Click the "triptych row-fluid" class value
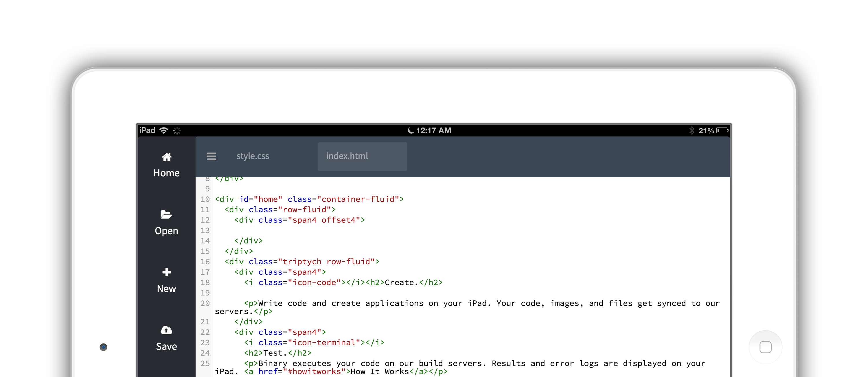This screenshot has height=377, width=868. point(326,262)
